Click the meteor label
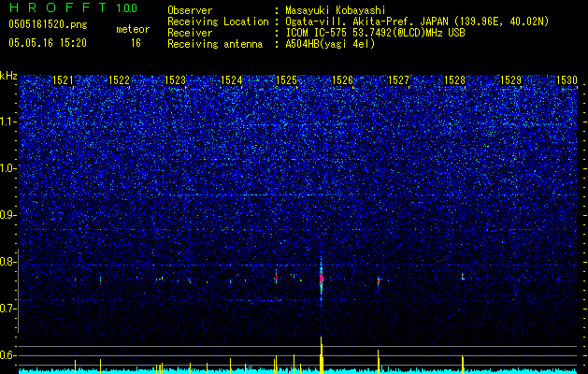This screenshot has height=374, width=588. point(133,29)
